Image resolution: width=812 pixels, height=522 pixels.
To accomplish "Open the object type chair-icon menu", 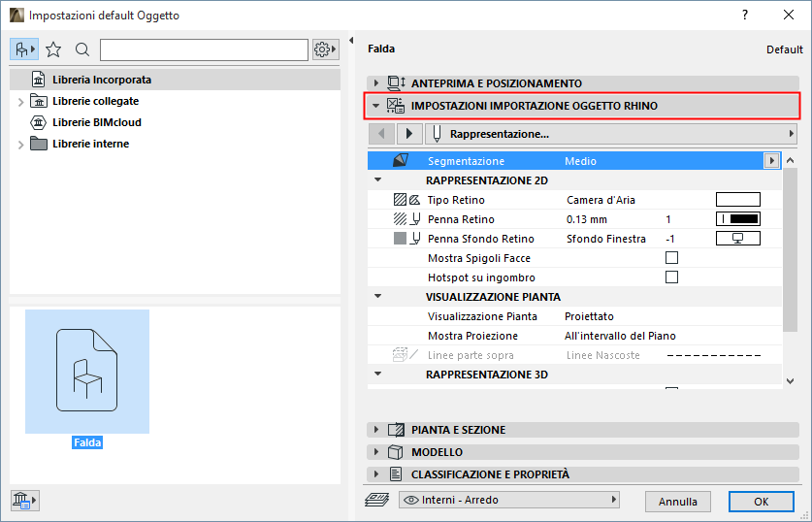I will click(x=24, y=49).
